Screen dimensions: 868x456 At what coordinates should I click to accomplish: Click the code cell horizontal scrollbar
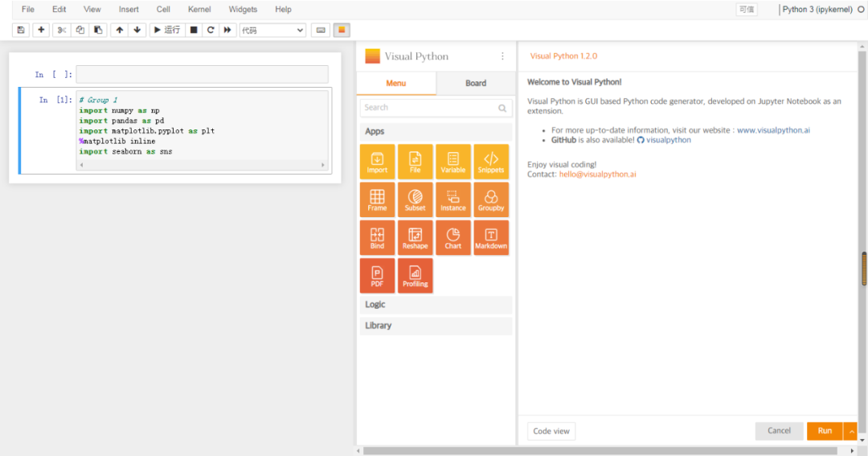click(202, 165)
